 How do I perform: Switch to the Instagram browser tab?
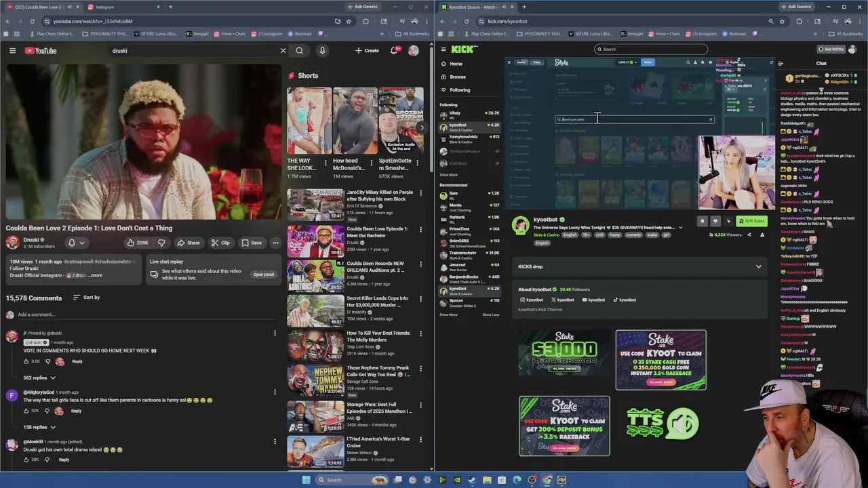[122, 7]
